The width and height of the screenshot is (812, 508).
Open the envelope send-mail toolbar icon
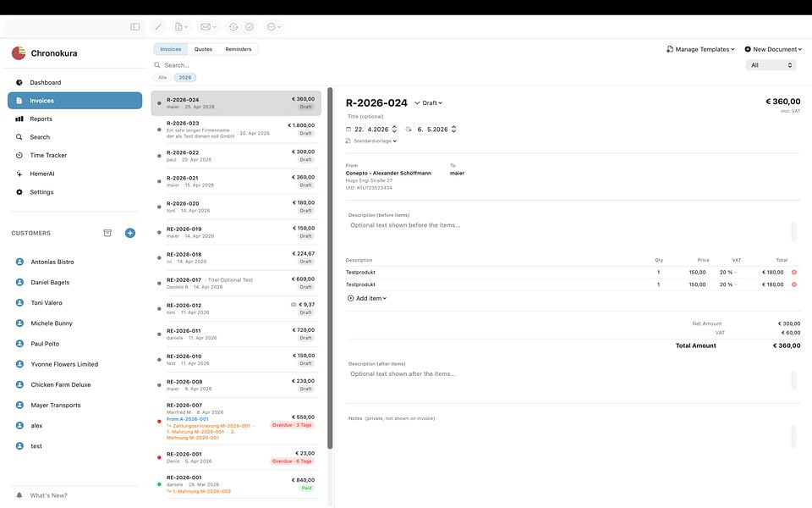[208, 27]
